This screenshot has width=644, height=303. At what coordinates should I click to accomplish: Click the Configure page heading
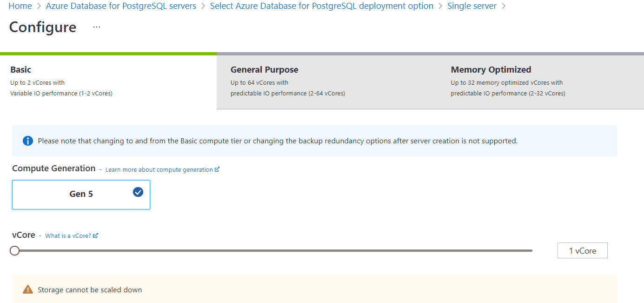click(42, 27)
